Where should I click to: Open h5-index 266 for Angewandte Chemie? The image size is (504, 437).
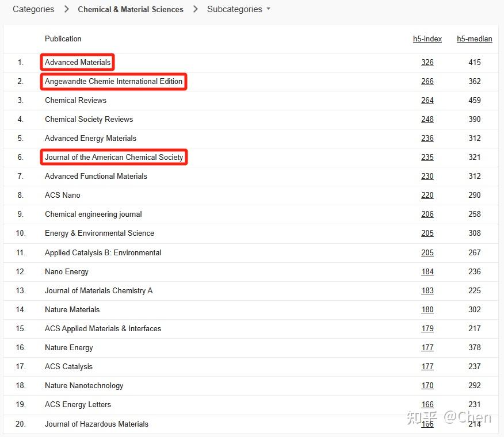(x=427, y=81)
